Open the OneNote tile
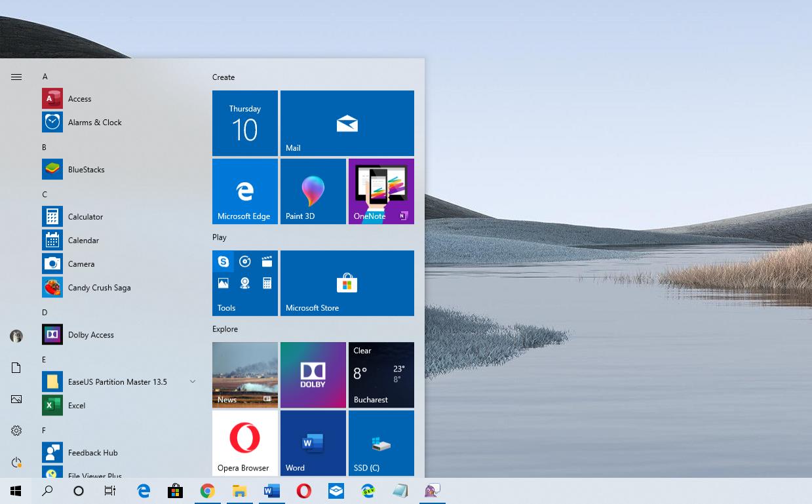 tap(381, 191)
